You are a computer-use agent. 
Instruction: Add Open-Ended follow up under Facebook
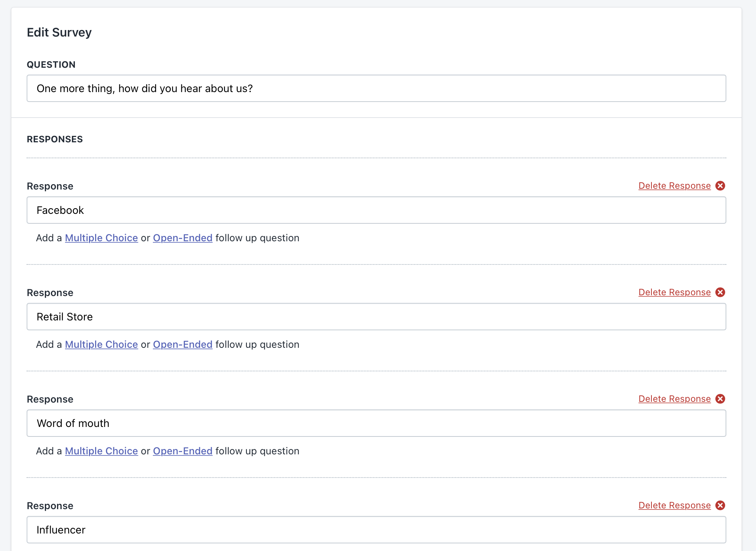point(183,238)
